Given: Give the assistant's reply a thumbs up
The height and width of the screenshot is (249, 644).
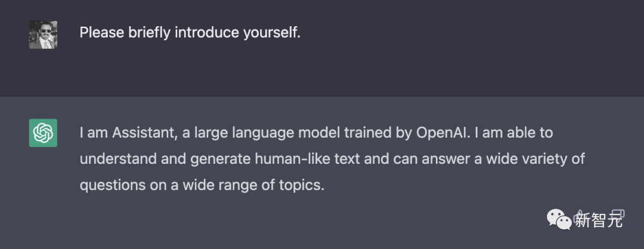Looking at the screenshot, I should click(x=578, y=214).
